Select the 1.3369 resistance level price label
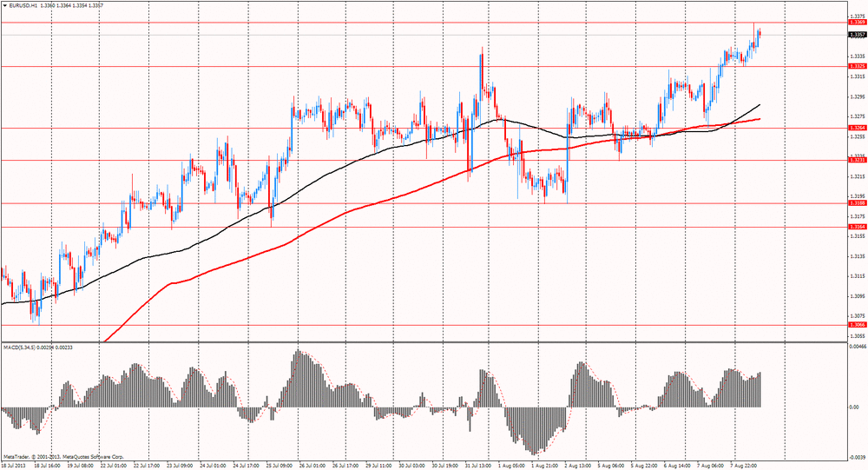Screen dimensions: 868x470 (x=858, y=23)
